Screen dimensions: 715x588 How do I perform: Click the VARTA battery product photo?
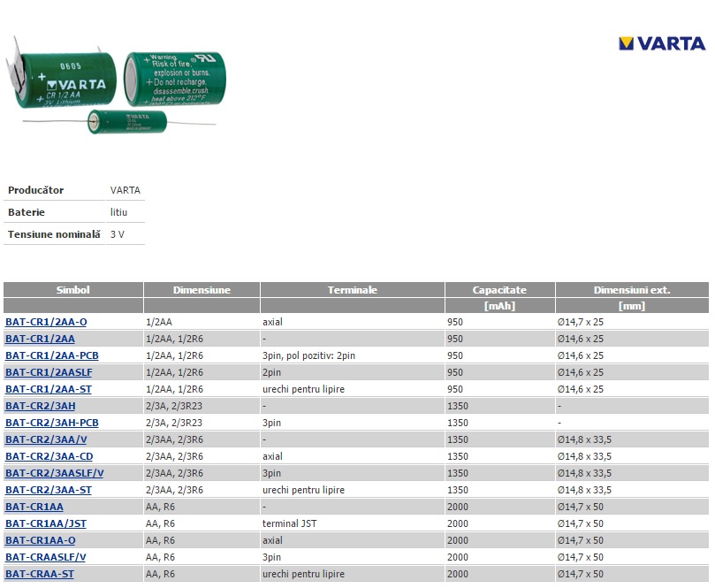(116, 85)
